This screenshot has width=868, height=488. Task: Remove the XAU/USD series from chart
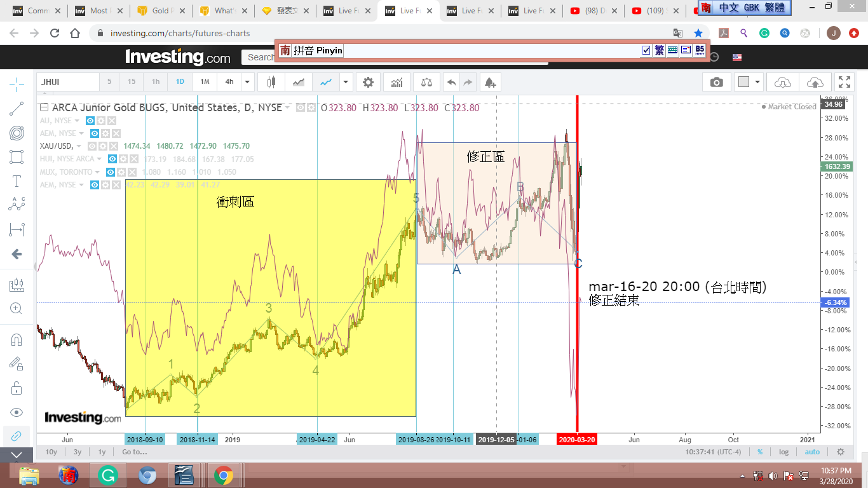[112, 146]
